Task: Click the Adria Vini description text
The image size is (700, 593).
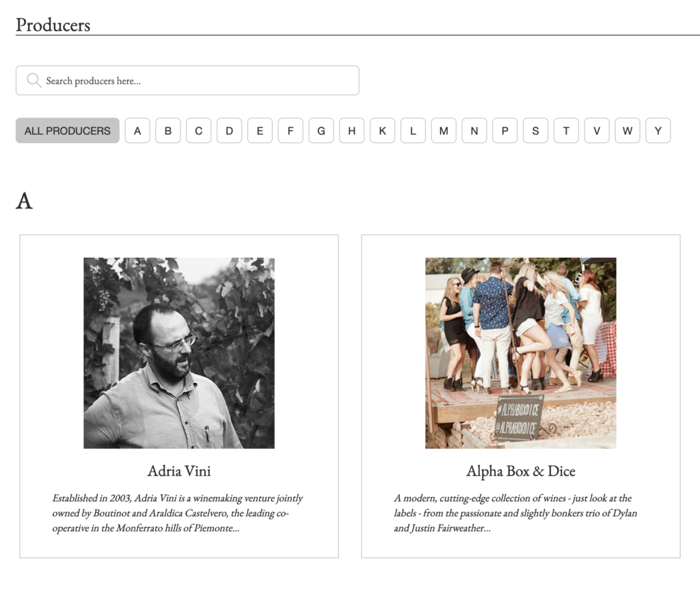Action: (178, 513)
